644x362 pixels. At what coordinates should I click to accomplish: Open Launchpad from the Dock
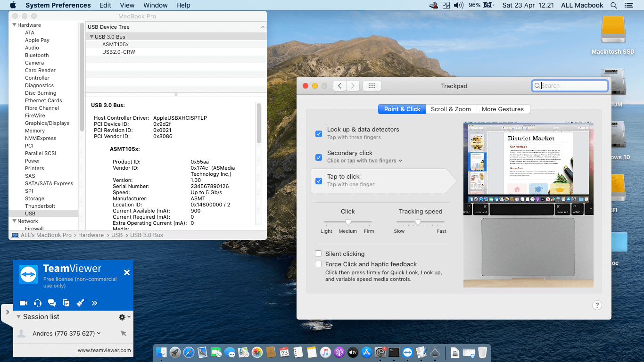(x=175, y=352)
